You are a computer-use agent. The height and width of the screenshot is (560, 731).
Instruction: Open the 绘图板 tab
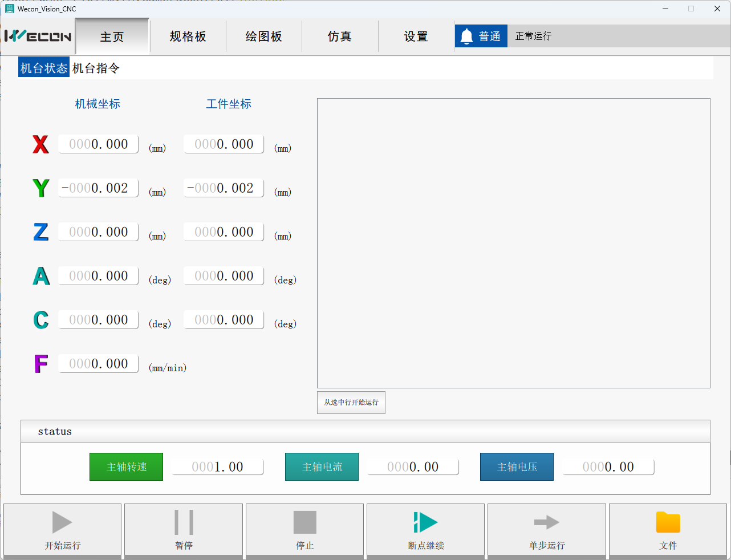tap(263, 36)
